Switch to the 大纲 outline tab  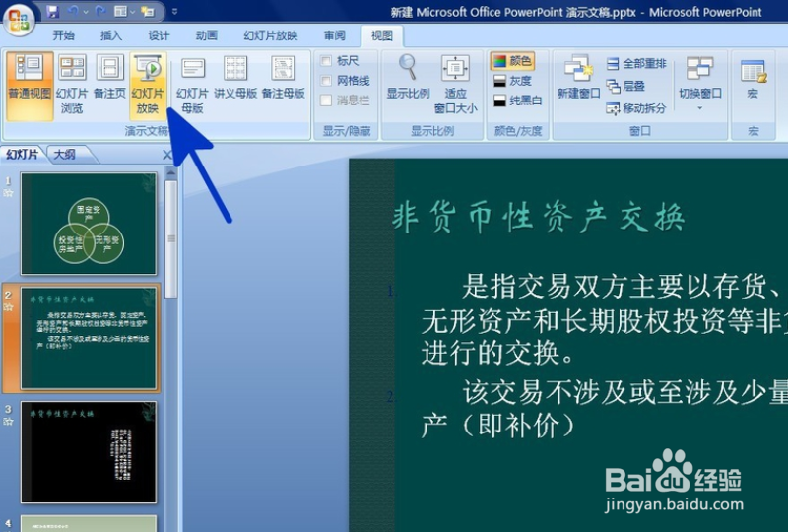pyautogui.click(x=65, y=155)
